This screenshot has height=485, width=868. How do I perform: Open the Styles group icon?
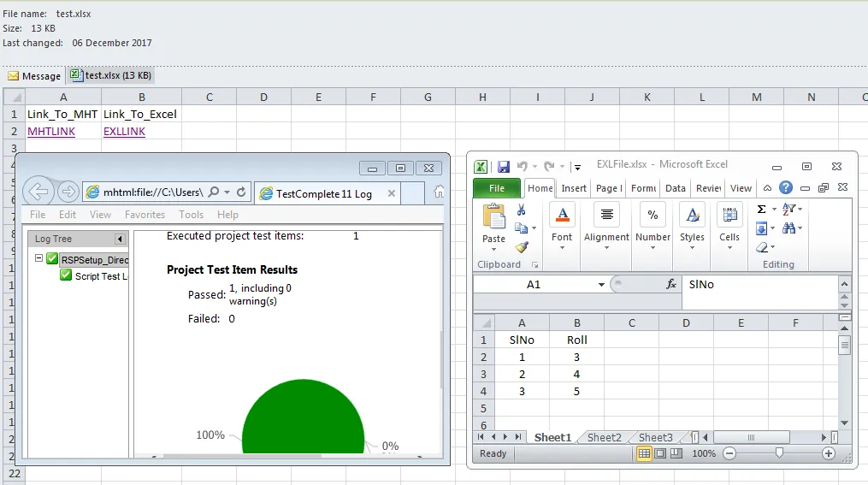[x=693, y=215]
